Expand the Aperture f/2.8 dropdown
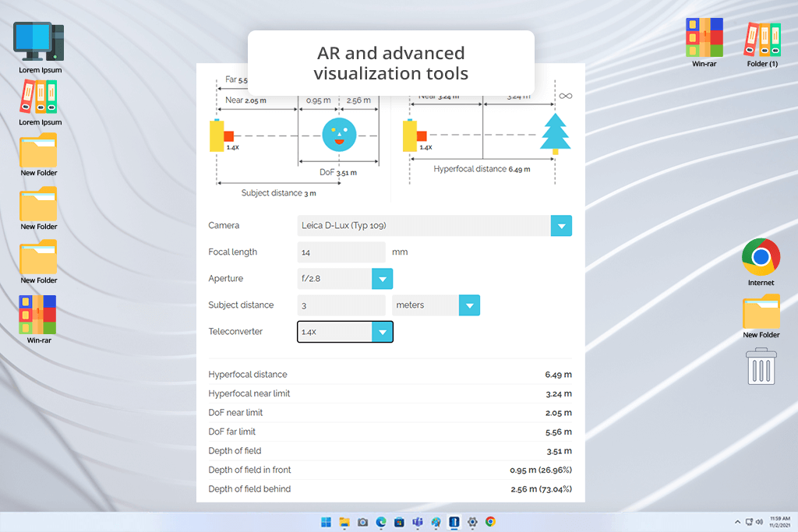798x532 pixels. point(382,279)
